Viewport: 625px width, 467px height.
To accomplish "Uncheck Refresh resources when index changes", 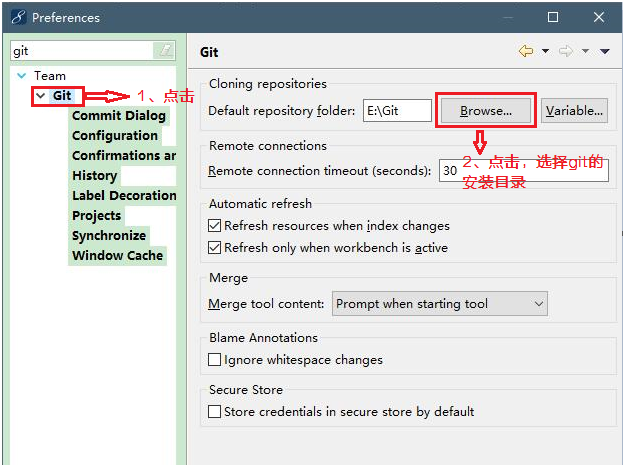I will pyautogui.click(x=214, y=226).
